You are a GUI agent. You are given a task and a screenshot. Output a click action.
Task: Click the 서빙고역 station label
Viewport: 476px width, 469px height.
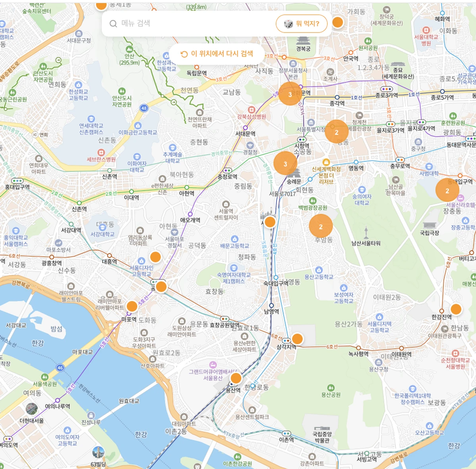click(367, 459)
